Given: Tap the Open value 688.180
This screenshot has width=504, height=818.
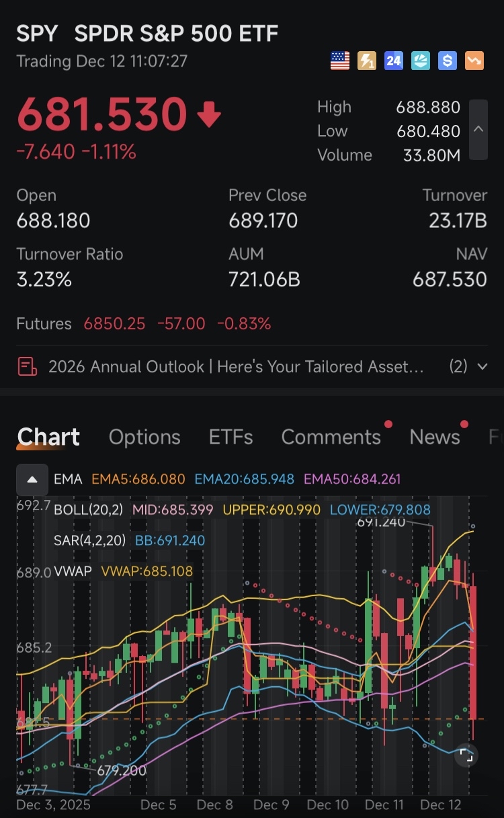Looking at the screenshot, I should point(53,221).
